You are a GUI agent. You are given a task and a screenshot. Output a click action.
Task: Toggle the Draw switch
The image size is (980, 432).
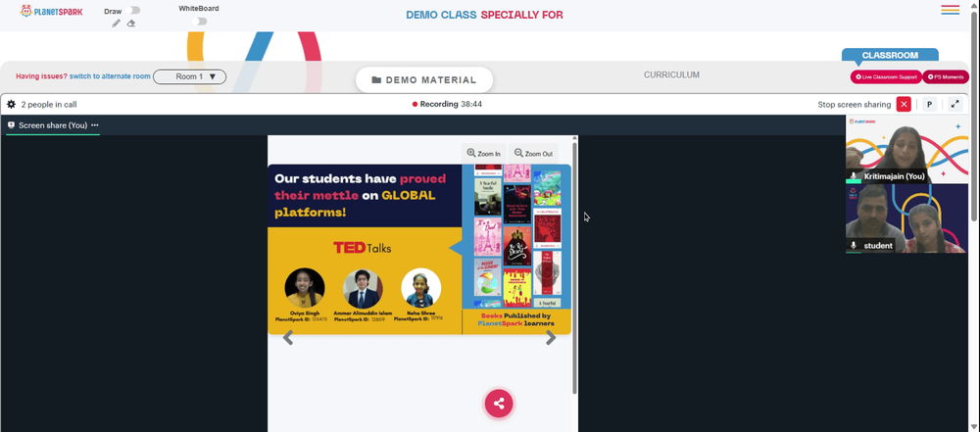click(x=132, y=11)
